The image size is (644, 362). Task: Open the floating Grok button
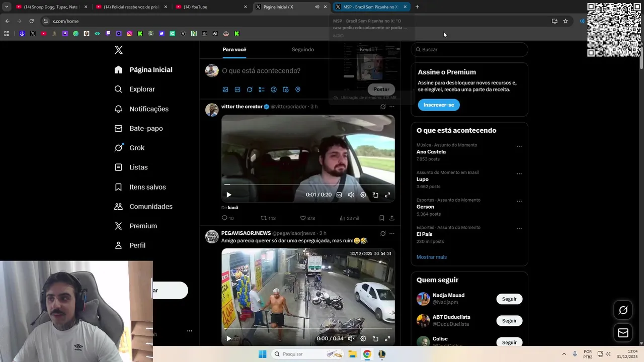click(x=623, y=310)
